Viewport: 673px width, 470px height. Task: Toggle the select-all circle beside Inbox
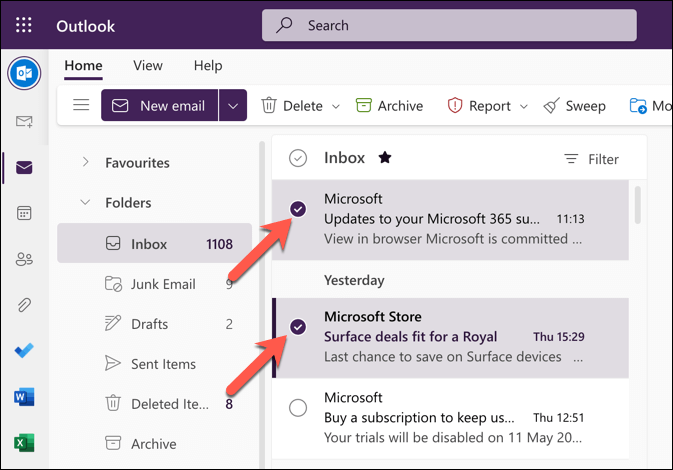click(297, 158)
